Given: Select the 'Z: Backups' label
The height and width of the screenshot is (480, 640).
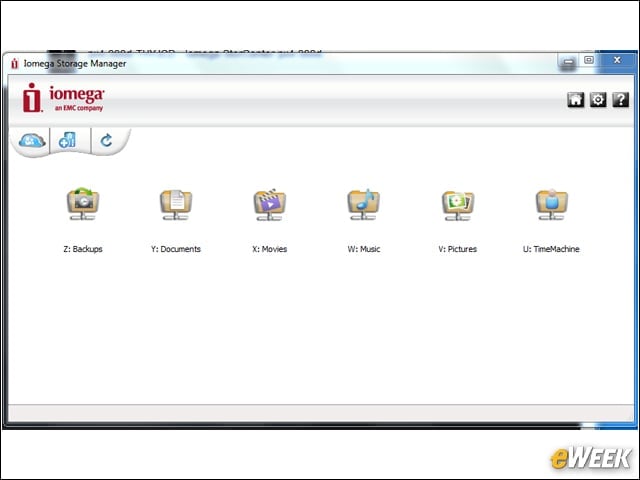Looking at the screenshot, I should (x=83, y=249).
